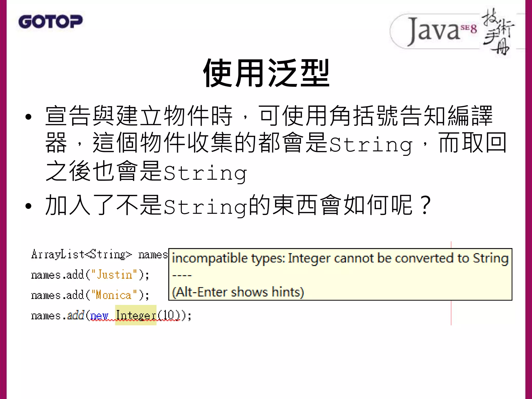
Task: Click the 'new' keyword in the last code line
Action: click(x=99, y=316)
